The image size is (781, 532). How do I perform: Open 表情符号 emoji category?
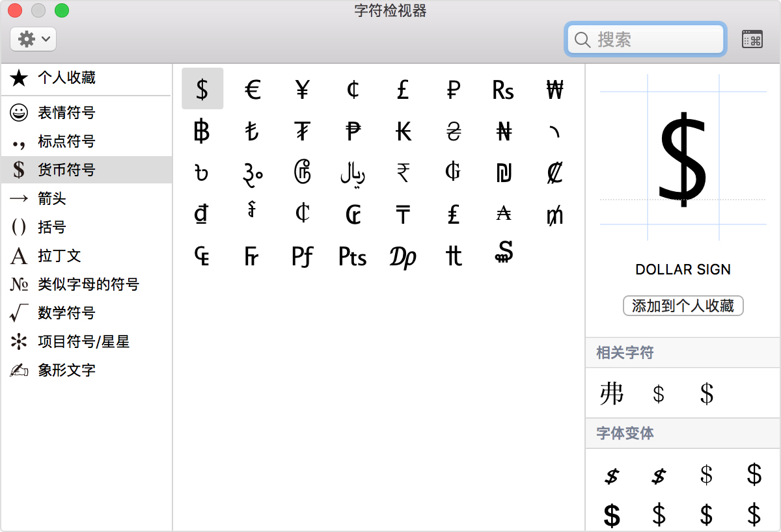tap(66, 113)
